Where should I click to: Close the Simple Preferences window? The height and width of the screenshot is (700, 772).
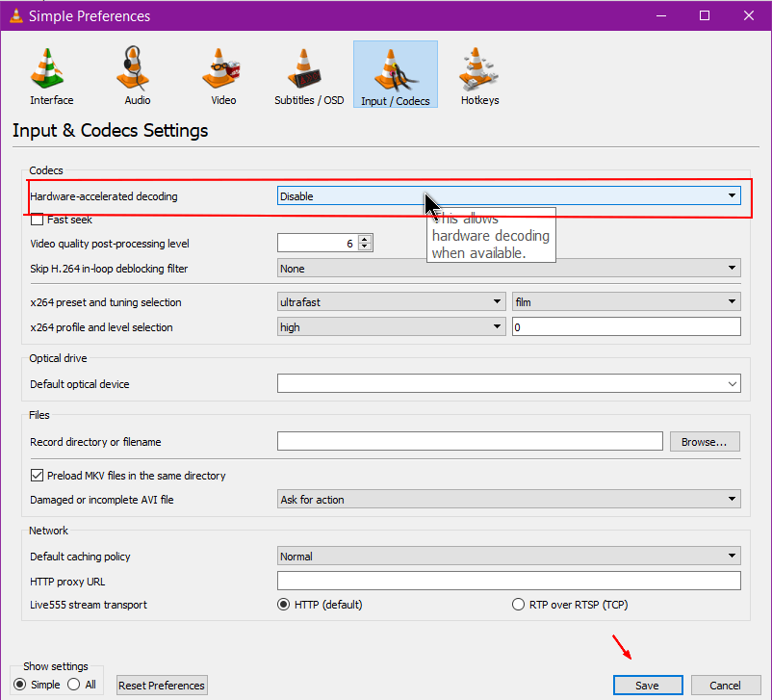point(748,15)
